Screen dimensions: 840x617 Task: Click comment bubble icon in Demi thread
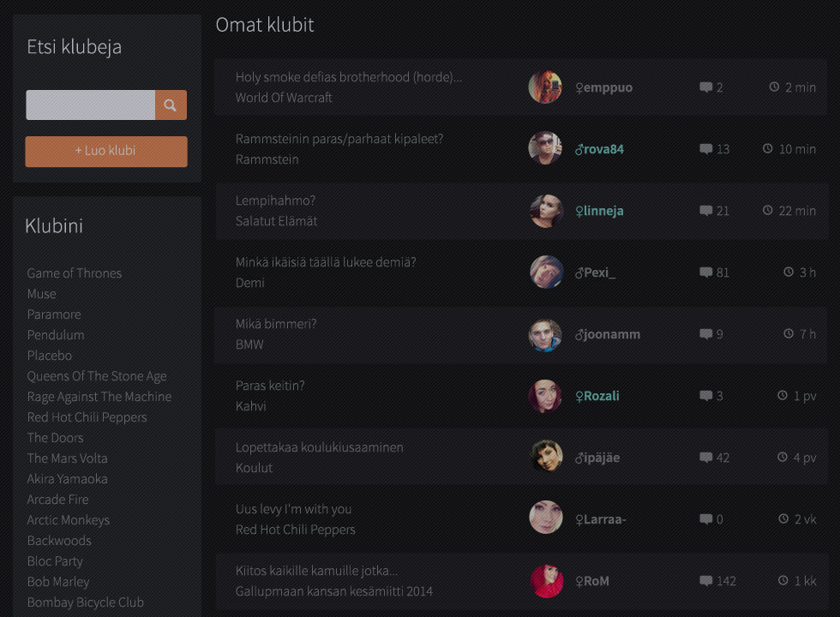(x=705, y=273)
